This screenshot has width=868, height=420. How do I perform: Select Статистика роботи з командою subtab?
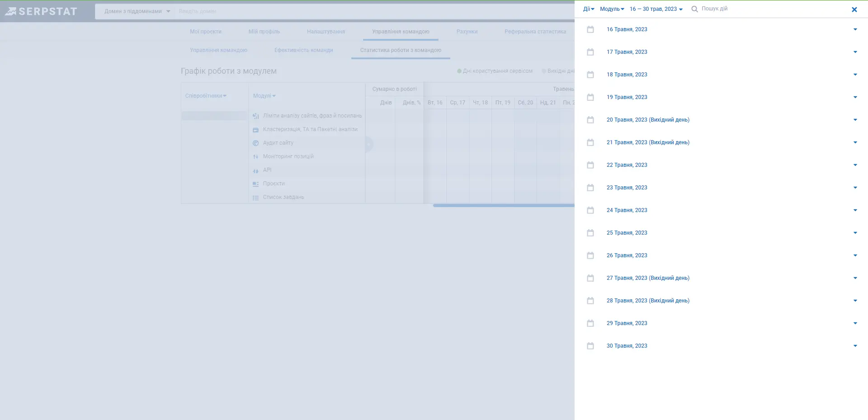click(401, 50)
